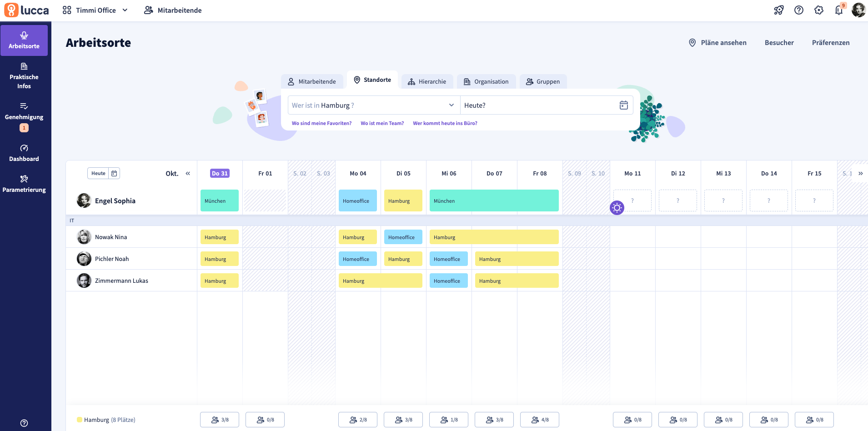This screenshot has height=431, width=868.
Task: Open the calendar picker next to Heute button
Action: tap(114, 173)
